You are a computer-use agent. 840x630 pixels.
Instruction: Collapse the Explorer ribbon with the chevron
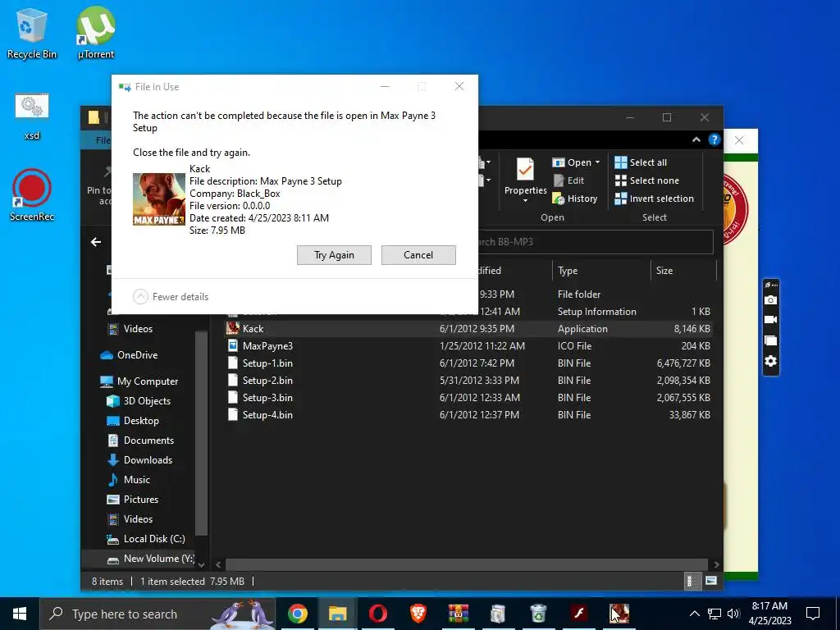[696, 139]
